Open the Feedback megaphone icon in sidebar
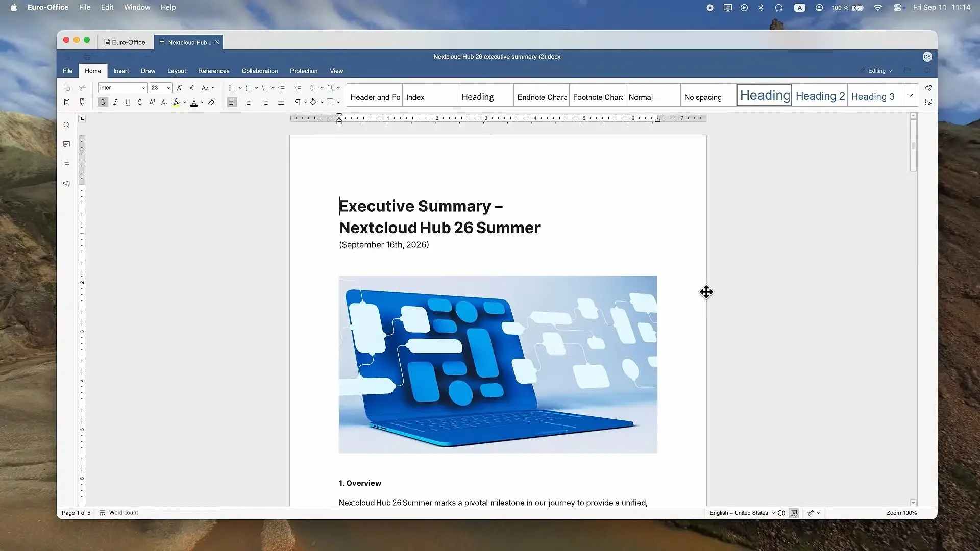 tap(66, 183)
